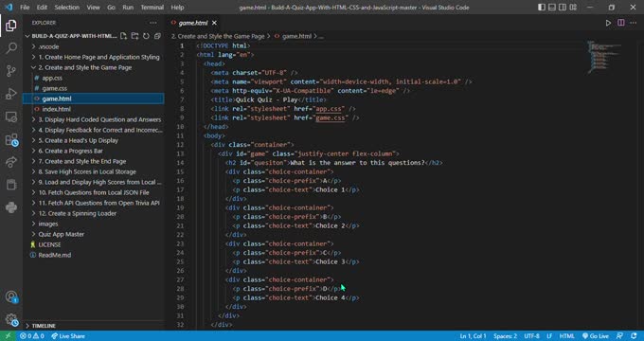Expand folder 3. Display Hard Coded Question and Answers
This screenshot has height=341, width=644.
94,119
